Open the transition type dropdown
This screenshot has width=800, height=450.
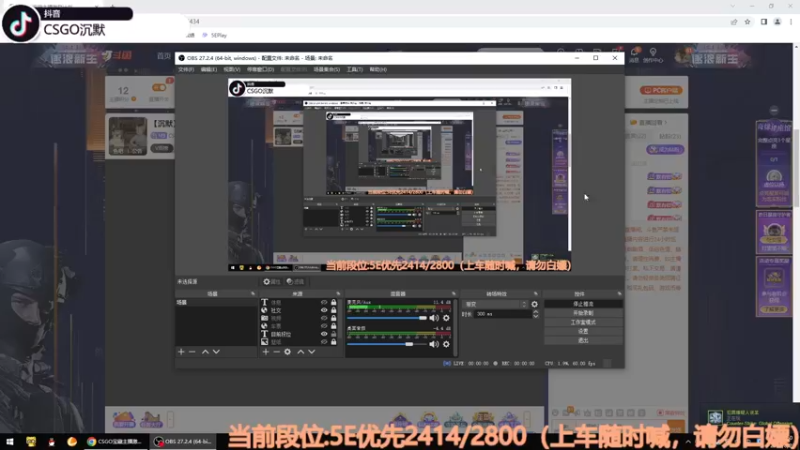click(495, 304)
